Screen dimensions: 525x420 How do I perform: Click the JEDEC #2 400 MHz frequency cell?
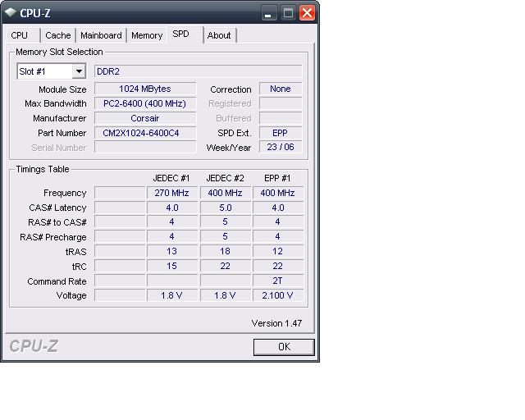click(225, 193)
